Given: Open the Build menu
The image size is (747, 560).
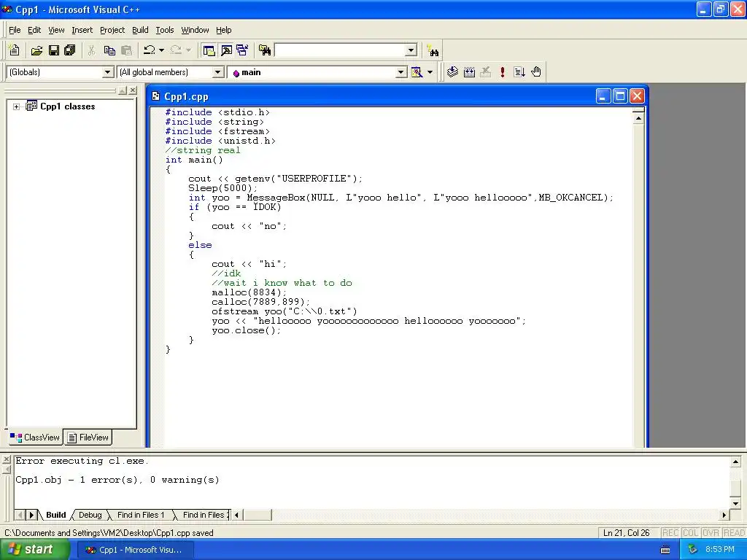Looking at the screenshot, I should [x=140, y=30].
